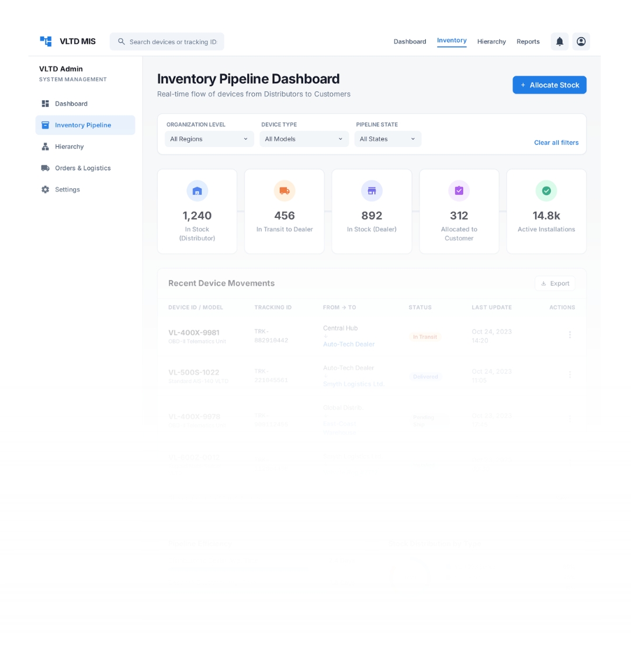Click the orange truck icon above 456
The image size is (631, 672).
pos(285,190)
